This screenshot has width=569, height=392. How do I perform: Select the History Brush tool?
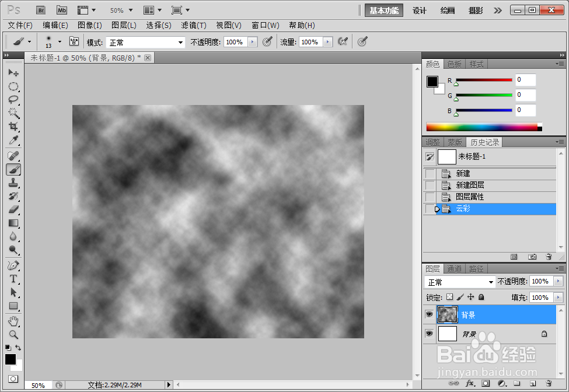[13, 196]
